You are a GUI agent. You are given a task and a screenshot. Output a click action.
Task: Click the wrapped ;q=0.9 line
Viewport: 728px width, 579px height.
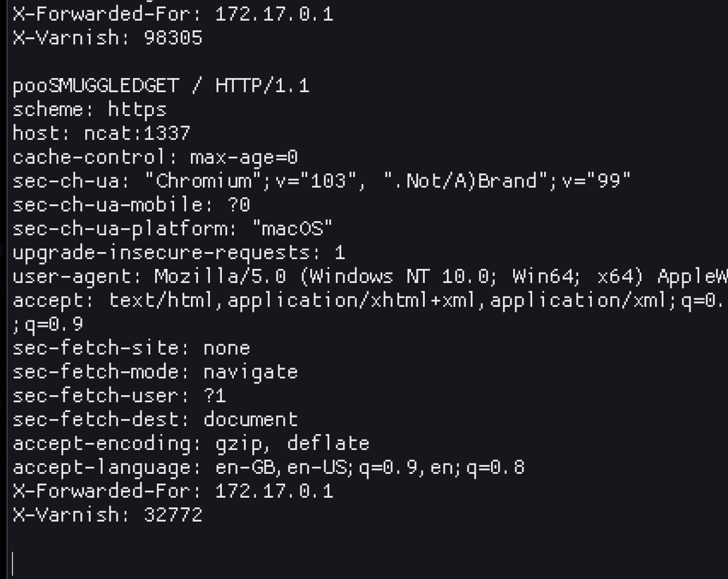coord(48,324)
